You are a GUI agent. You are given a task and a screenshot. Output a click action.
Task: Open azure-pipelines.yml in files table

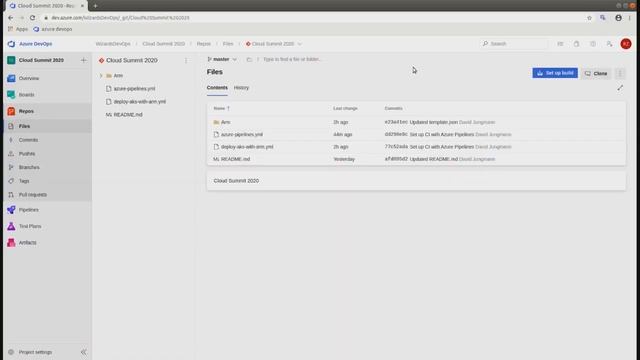[242, 134]
